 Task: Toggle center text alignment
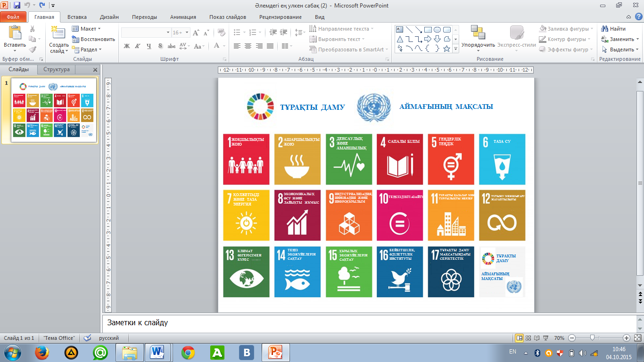(x=248, y=46)
